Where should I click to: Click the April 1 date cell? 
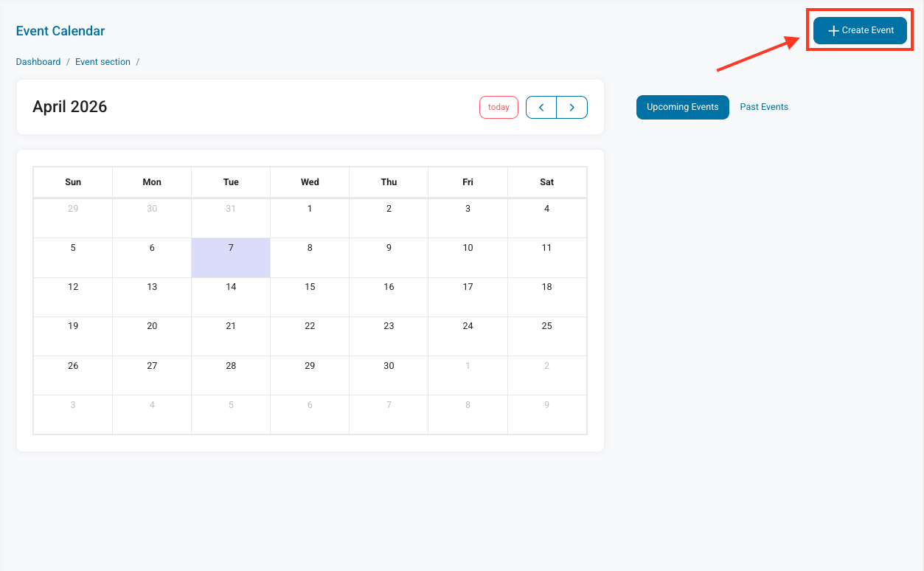pyautogui.click(x=310, y=218)
